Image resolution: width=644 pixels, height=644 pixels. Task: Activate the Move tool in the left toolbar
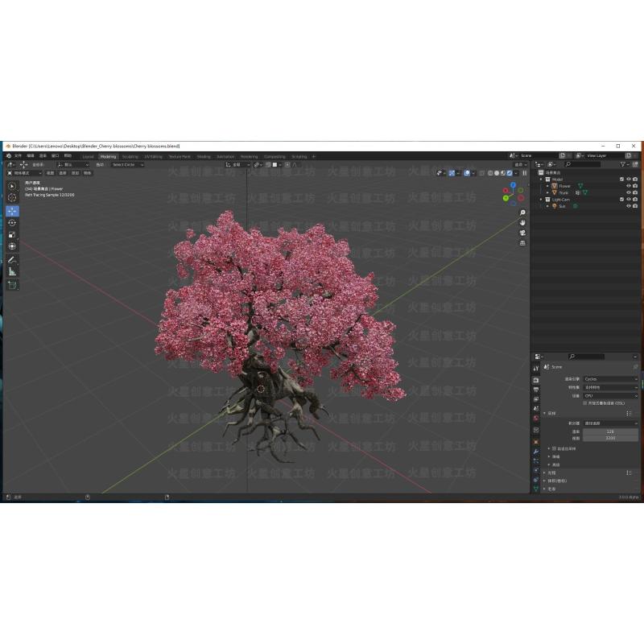[x=12, y=211]
